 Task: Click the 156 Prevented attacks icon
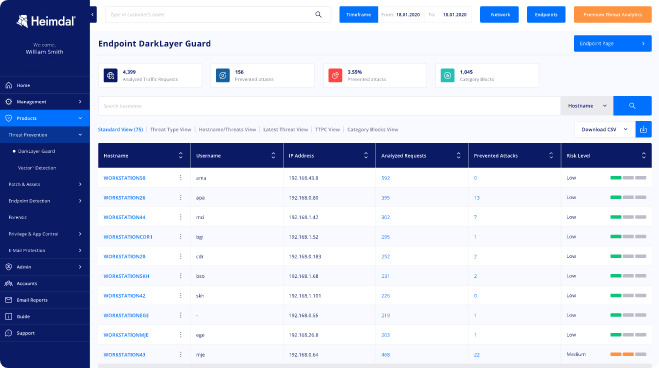point(223,76)
